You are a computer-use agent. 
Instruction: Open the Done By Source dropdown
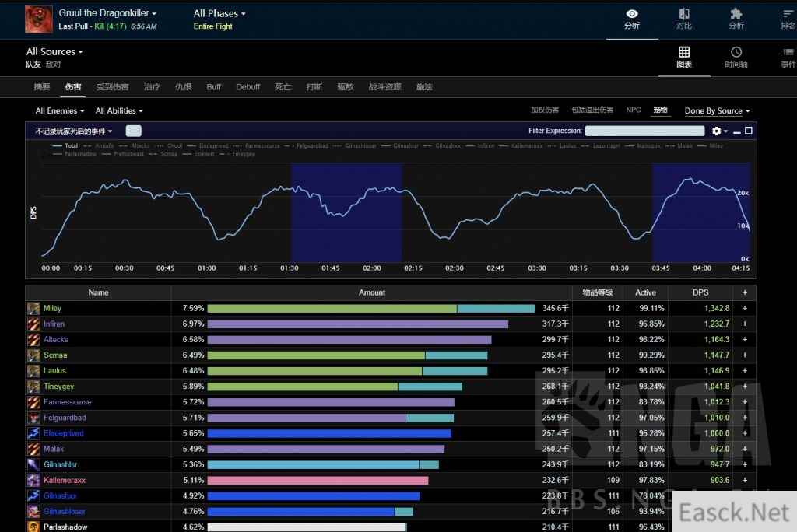point(717,111)
